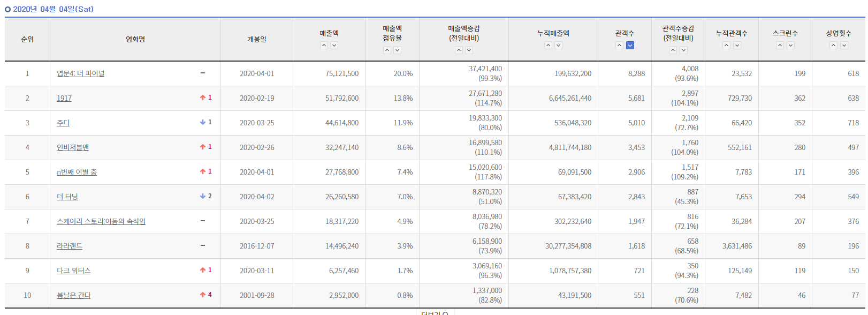868x315 pixels.
Task: Sort 매출액증감 column descending
Action: 469,50
